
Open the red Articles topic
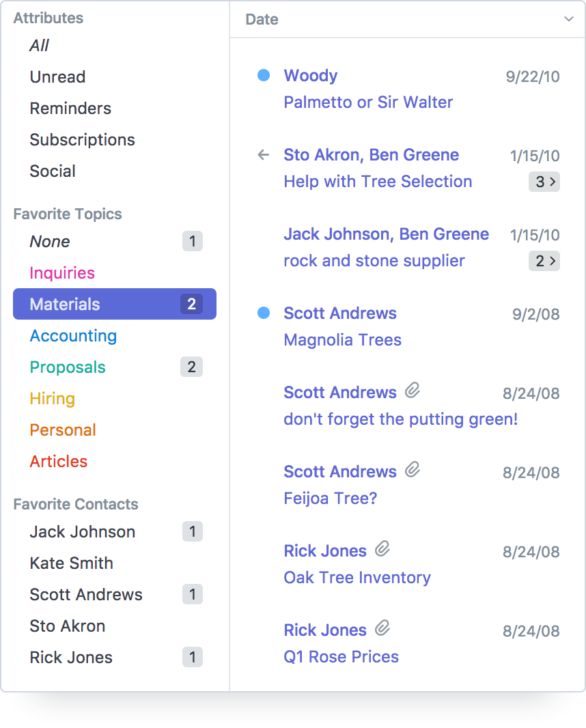[x=59, y=462]
